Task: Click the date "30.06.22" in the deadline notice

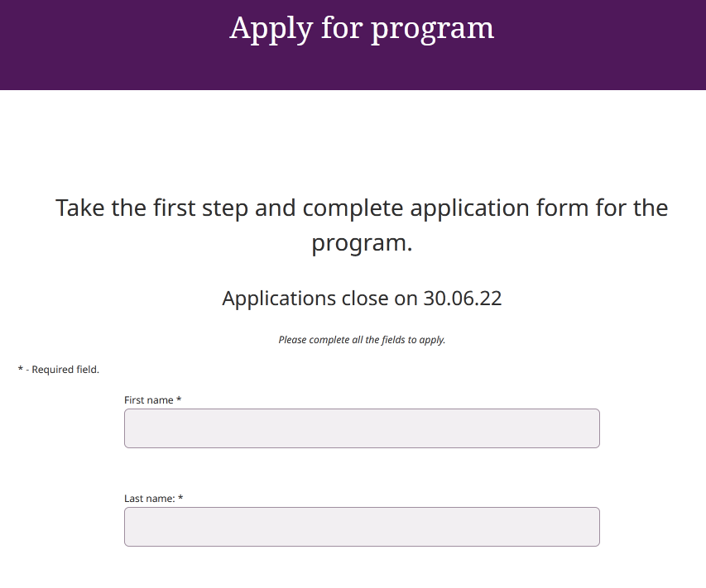Action: point(463,299)
